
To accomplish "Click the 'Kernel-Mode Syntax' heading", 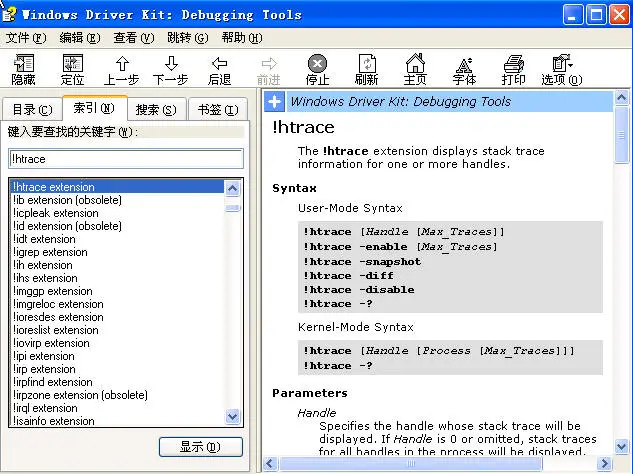I will pos(356,327).
